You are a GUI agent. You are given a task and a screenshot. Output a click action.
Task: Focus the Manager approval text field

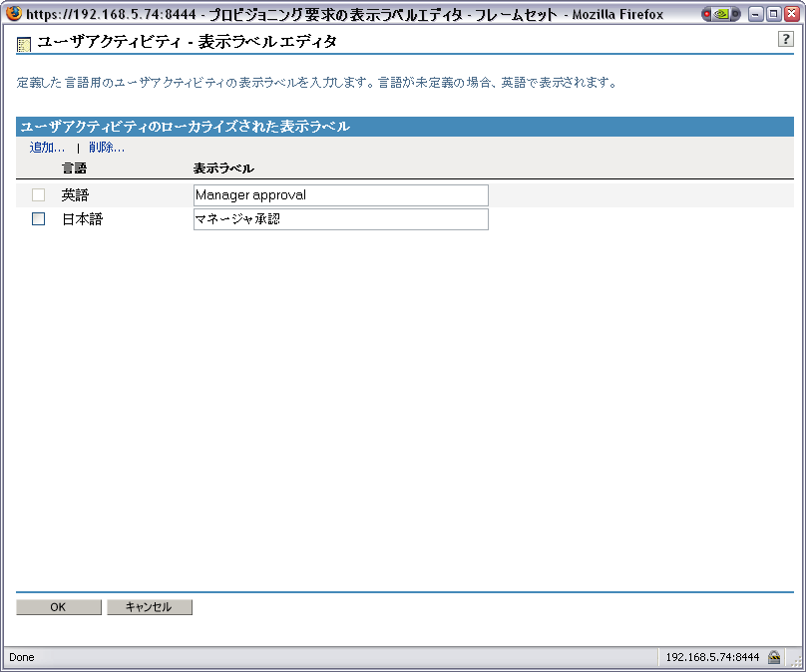click(341, 195)
